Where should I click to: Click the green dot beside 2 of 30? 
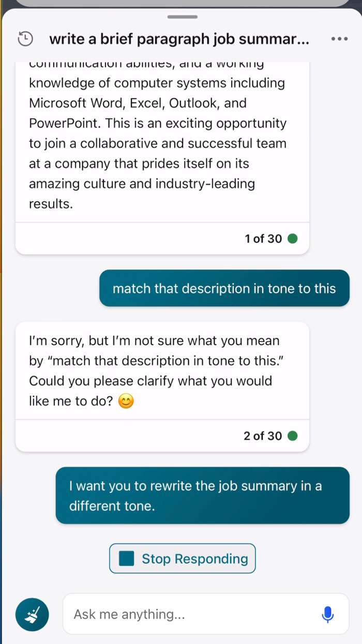point(292,436)
